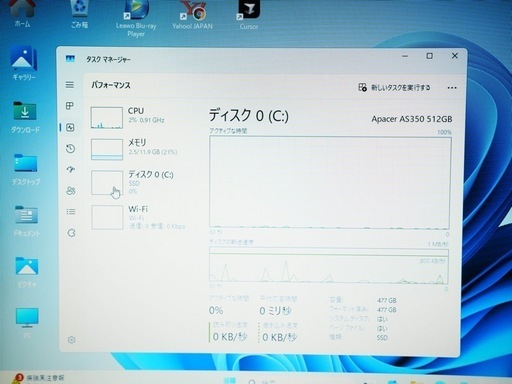This screenshot has height=384, width=512.
Task: Open the Users page icon
Action: pyautogui.click(x=71, y=191)
